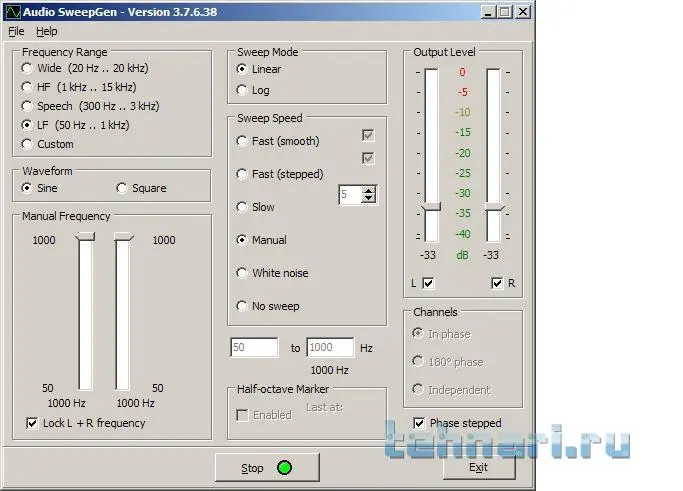The image size is (683, 491).
Task: Minimize the Audio SweepGen window
Action: 488,12
